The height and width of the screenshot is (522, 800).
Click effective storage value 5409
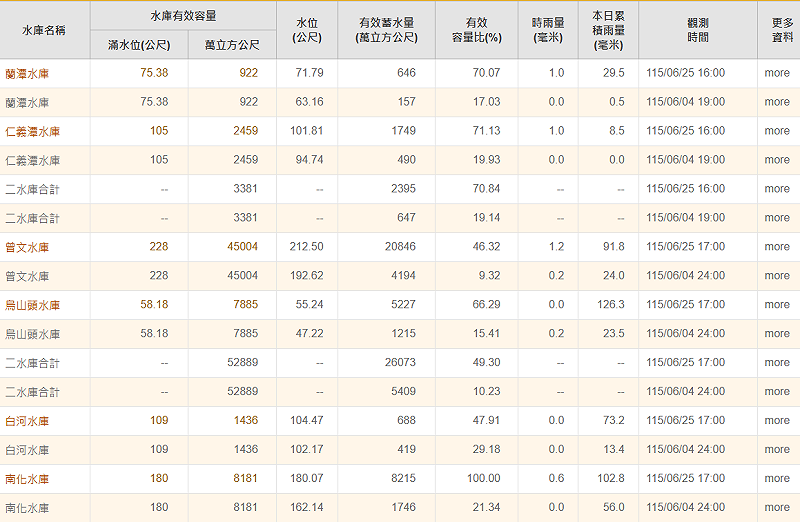tap(404, 391)
